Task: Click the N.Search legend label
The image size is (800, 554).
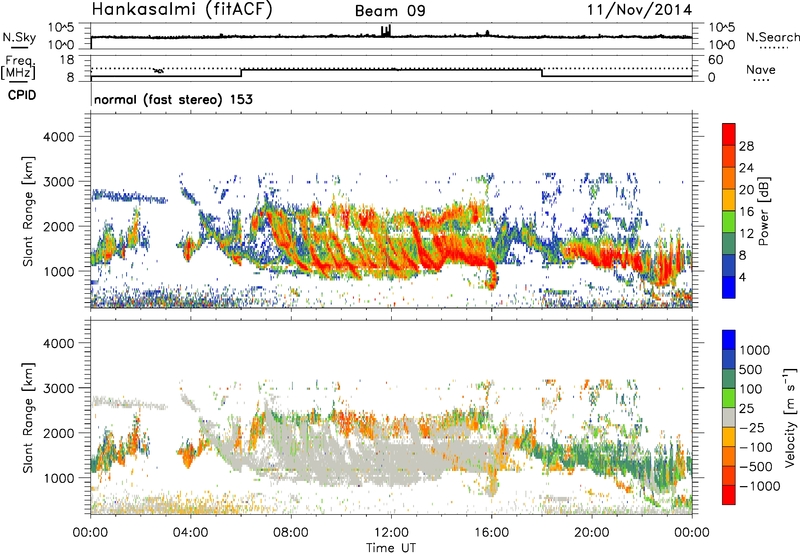Action: (772, 37)
